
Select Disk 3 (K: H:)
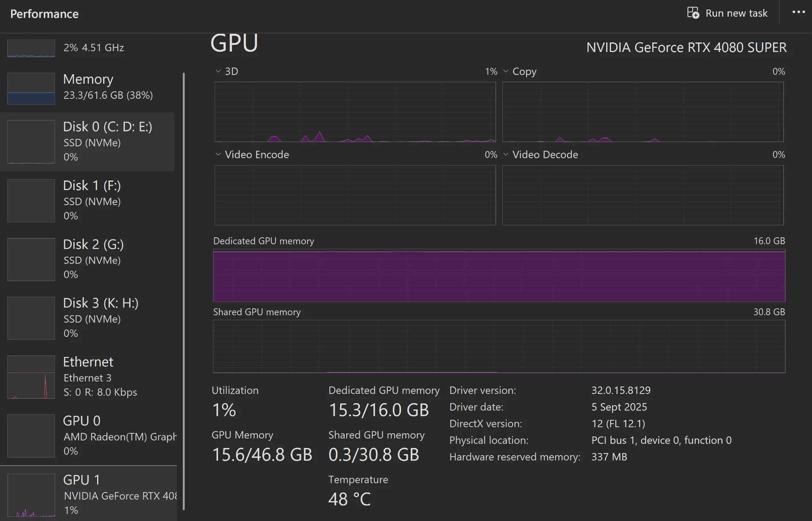tap(99, 317)
